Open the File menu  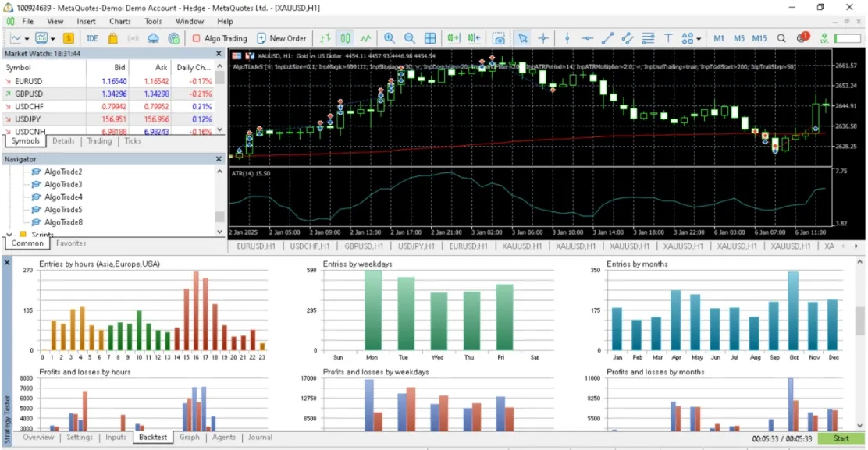coord(27,22)
